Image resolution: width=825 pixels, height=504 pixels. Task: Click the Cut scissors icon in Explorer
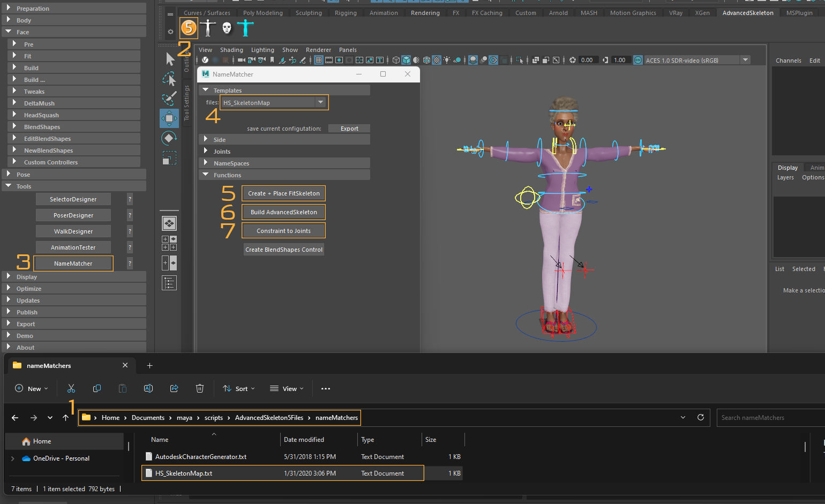tap(71, 388)
